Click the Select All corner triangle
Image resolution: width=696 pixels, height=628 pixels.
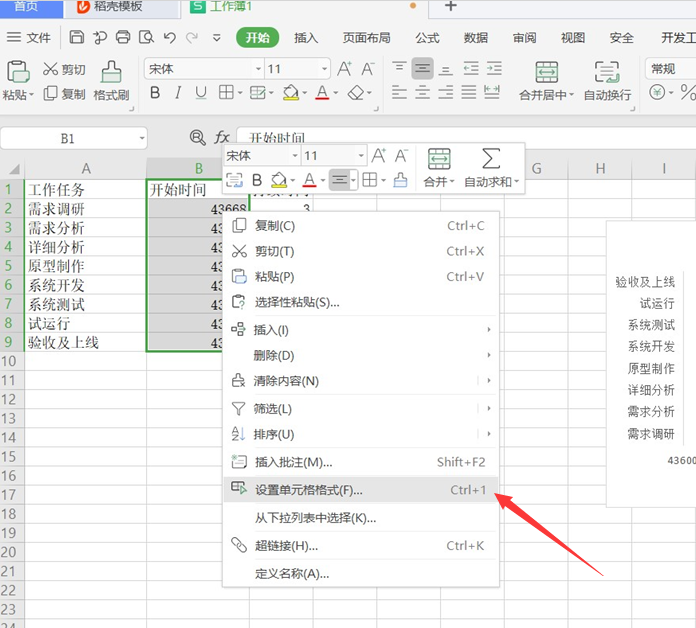pos(14,169)
